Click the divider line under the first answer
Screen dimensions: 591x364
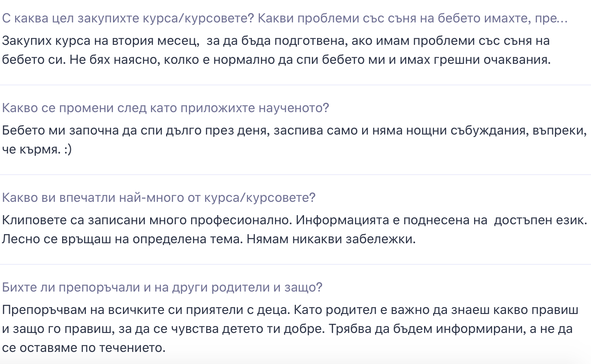pos(295,85)
